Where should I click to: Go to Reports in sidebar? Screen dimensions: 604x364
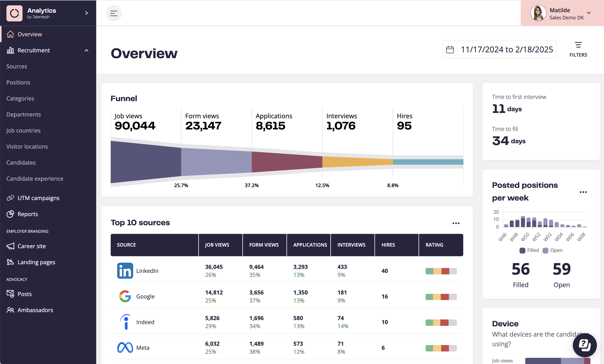click(x=28, y=214)
